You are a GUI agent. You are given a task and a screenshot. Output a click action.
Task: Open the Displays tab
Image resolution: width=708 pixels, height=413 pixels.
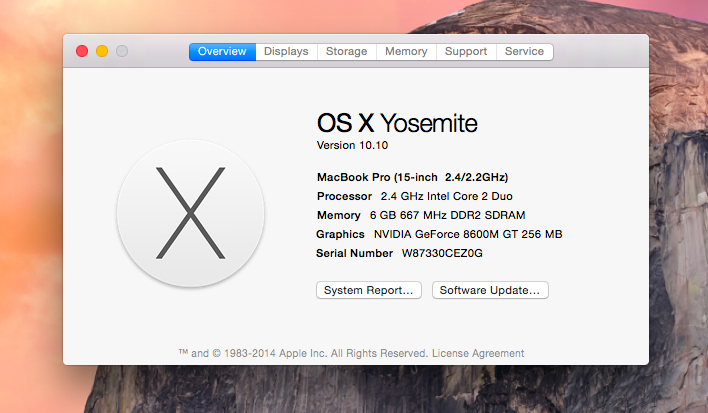pyautogui.click(x=286, y=51)
